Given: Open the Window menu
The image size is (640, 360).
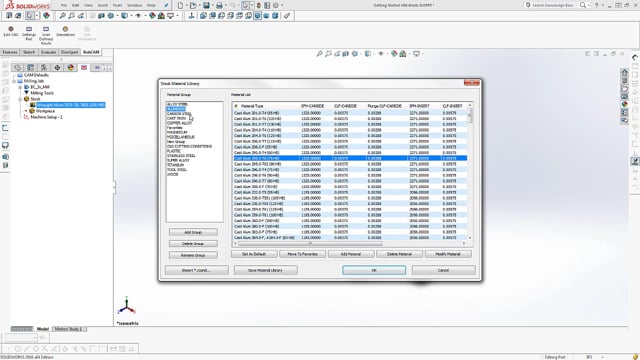Looking at the screenshot, I should coord(134,5).
